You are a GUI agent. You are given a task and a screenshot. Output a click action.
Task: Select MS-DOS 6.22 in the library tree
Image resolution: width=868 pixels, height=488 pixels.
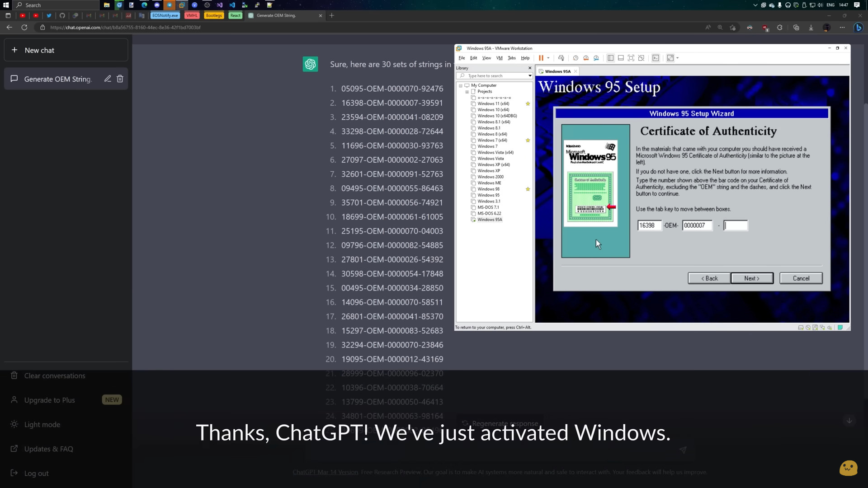tap(489, 213)
